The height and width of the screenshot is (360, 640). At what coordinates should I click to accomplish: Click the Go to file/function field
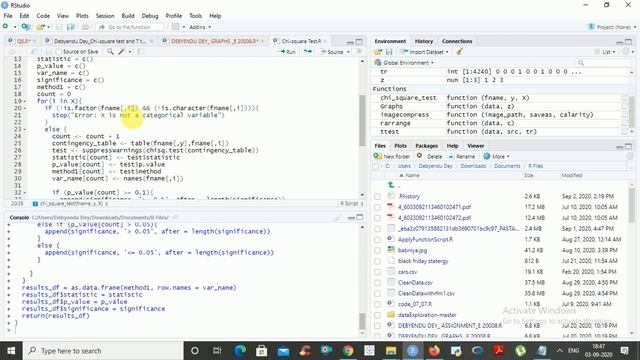pyautogui.click(x=130, y=27)
